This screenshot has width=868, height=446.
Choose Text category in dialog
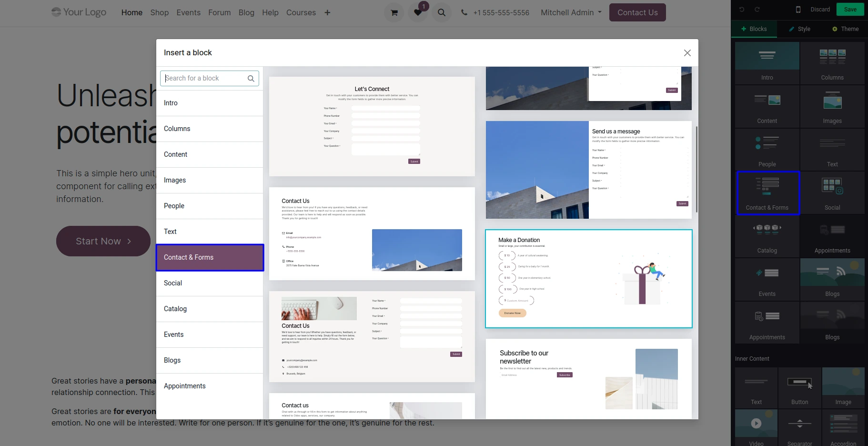[210, 232]
